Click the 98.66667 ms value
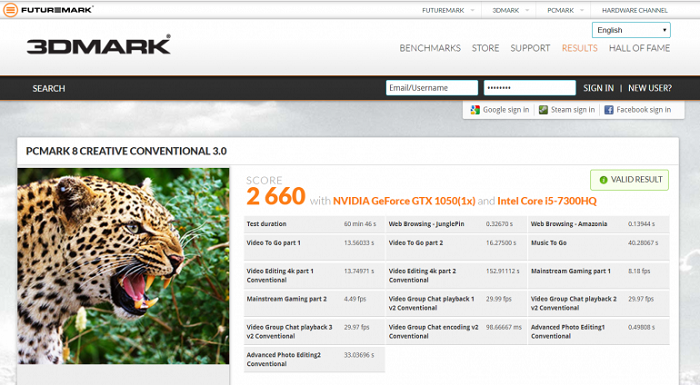This screenshot has width=700, height=385. pyautogui.click(x=504, y=327)
